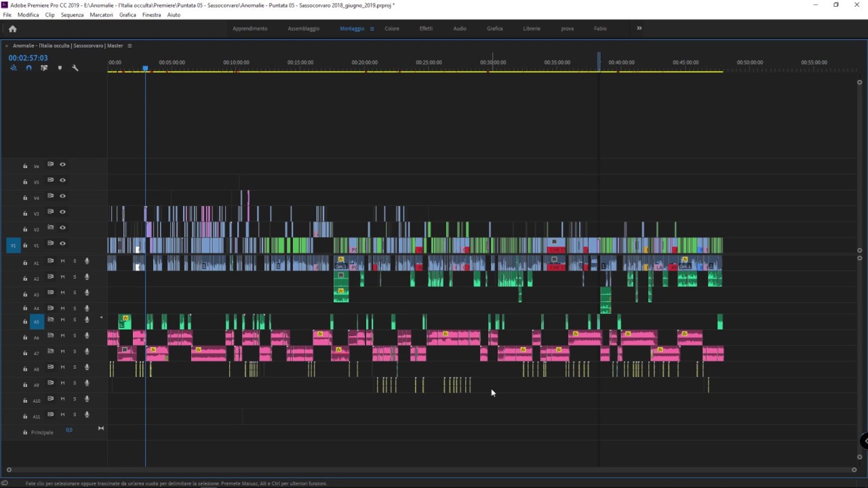Toggle lock on the Principale track
This screenshot has height=488, width=868.
(25, 432)
